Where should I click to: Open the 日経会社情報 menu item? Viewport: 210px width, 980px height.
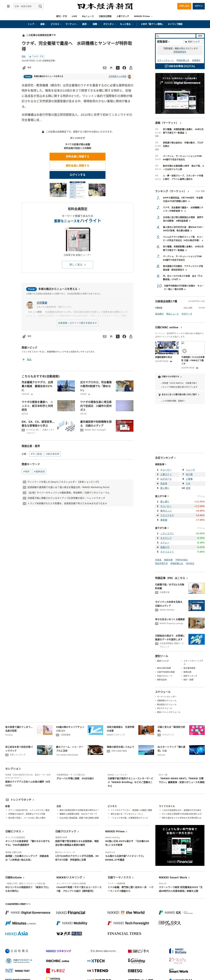click(x=105, y=16)
